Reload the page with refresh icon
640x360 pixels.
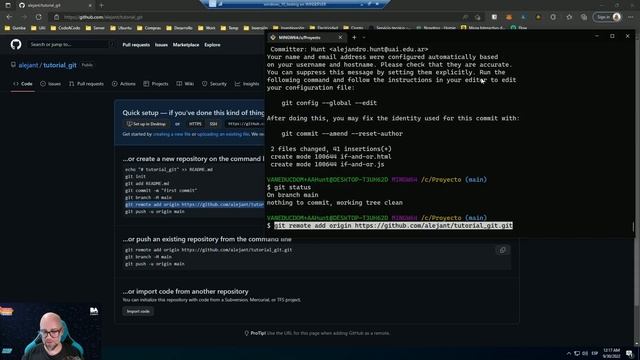click(x=38, y=17)
